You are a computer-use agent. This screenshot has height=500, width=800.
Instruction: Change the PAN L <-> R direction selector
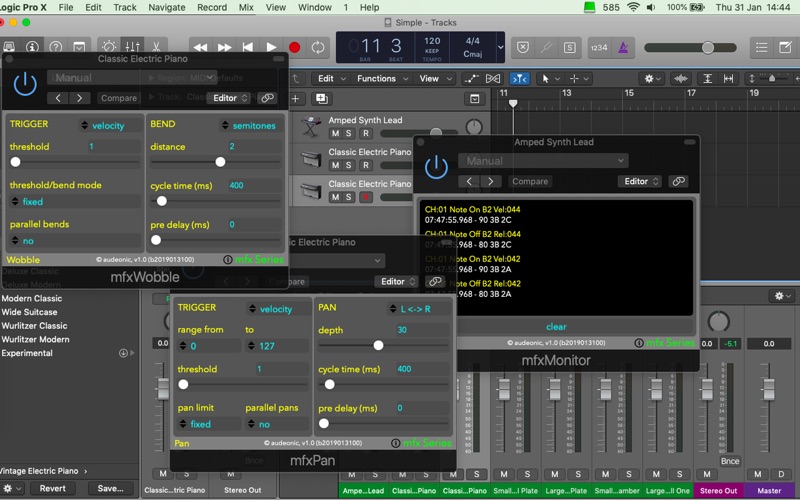[x=418, y=309]
